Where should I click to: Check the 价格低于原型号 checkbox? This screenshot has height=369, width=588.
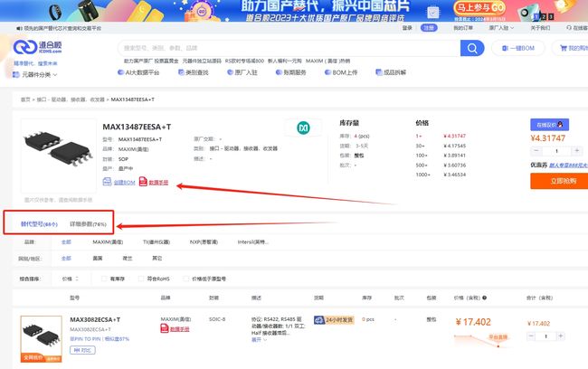coord(185,279)
